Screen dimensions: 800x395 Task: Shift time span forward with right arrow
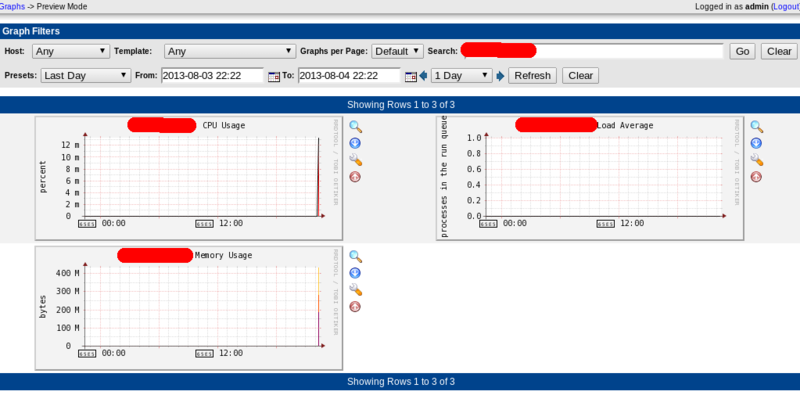[x=500, y=76]
